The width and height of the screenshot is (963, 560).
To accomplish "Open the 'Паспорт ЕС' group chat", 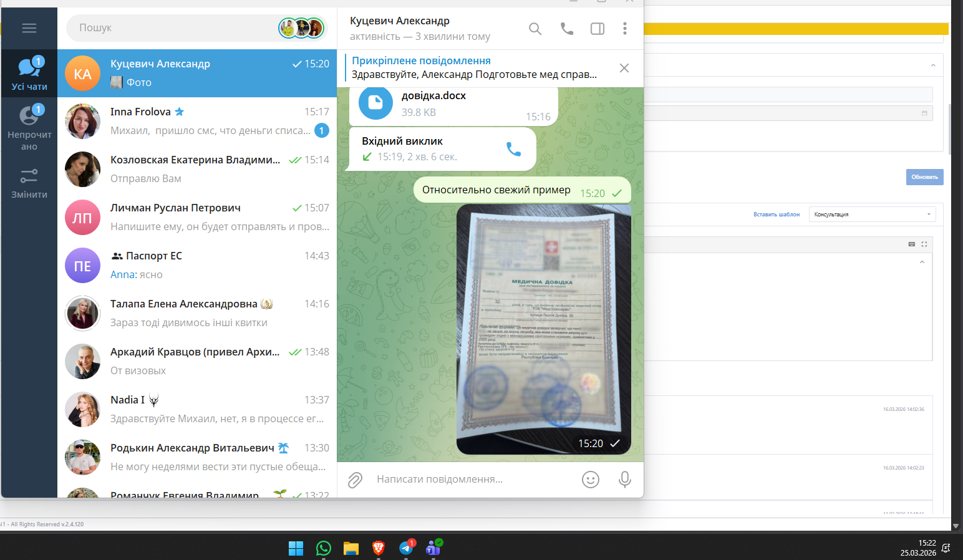I will (x=197, y=265).
